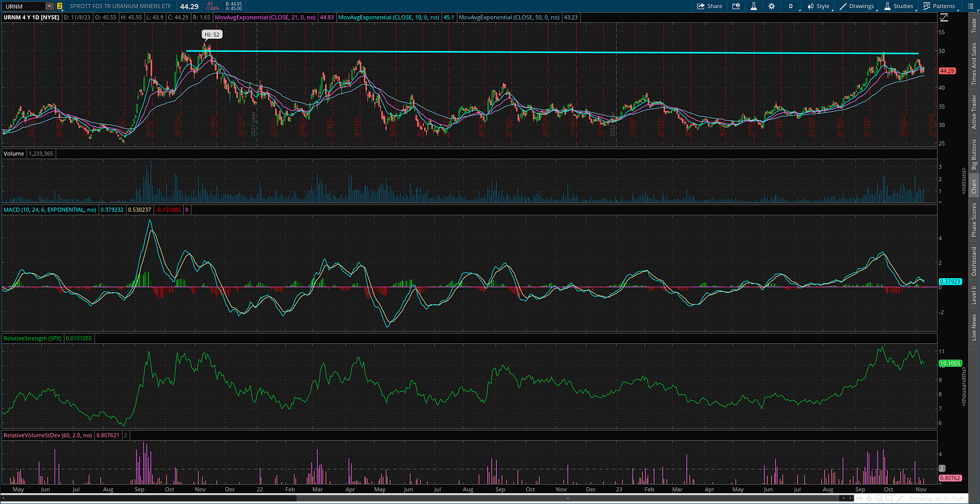The width and height of the screenshot is (980, 504).
Task: Click the R: 1.65 range value
Action: [x=201, y=17]
